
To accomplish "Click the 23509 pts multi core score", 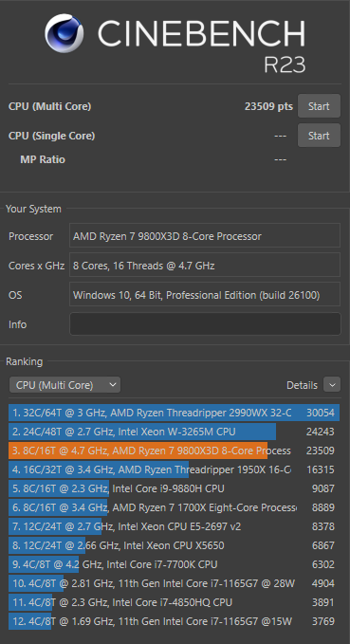I will pyautogui.click(x=268, y=106).
